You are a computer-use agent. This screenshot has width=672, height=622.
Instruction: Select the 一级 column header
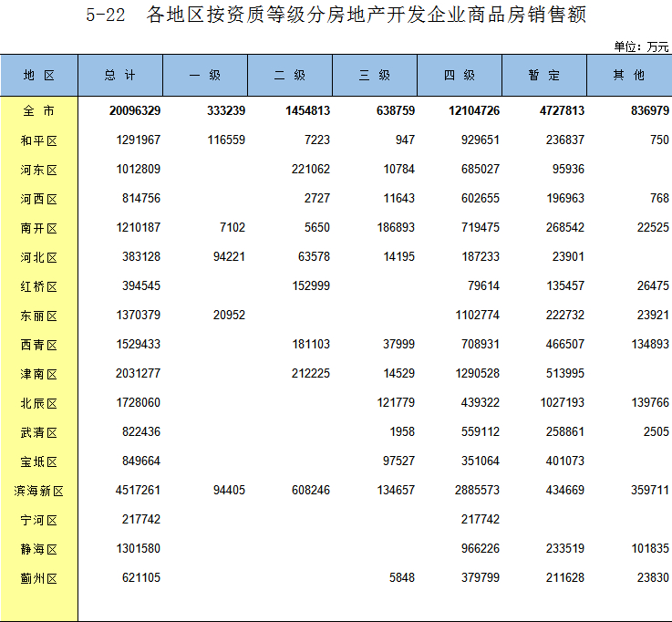[205, 76]
